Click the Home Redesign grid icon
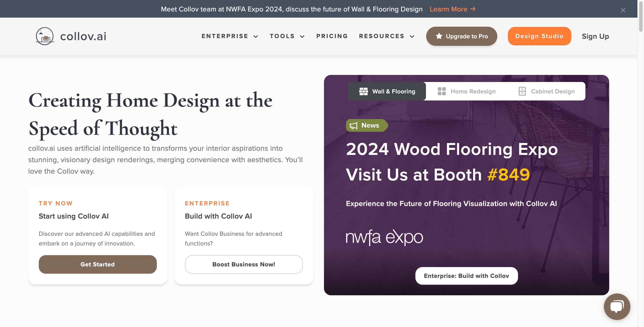The image size is (644, 327). (x=442, y=91)
